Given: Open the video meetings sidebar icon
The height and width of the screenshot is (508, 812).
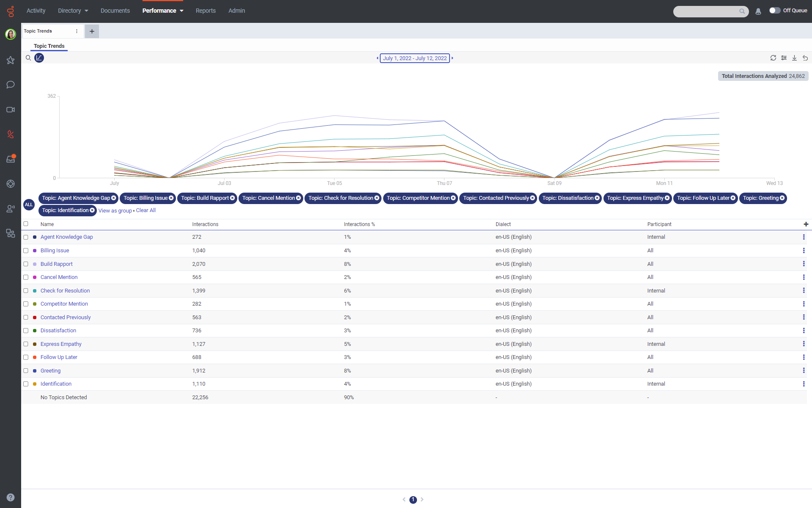Looking at the screenshot, I should point(10,110).
